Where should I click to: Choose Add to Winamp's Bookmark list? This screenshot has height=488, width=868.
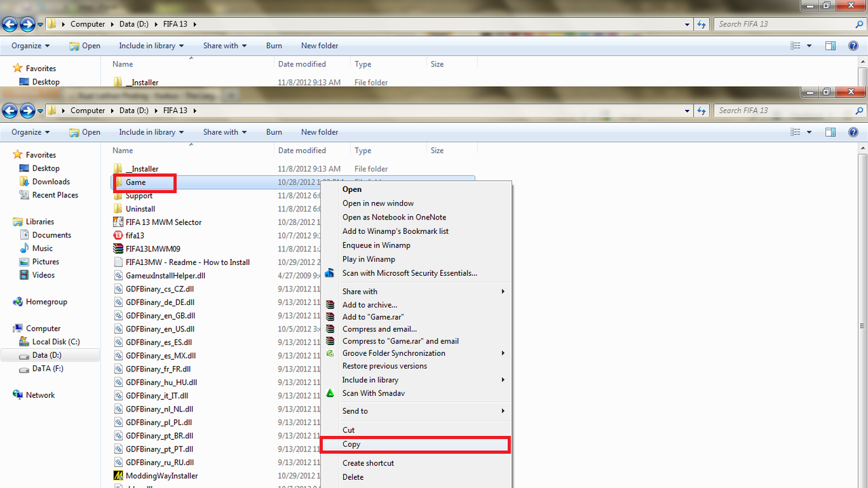[x=415, y=231]
